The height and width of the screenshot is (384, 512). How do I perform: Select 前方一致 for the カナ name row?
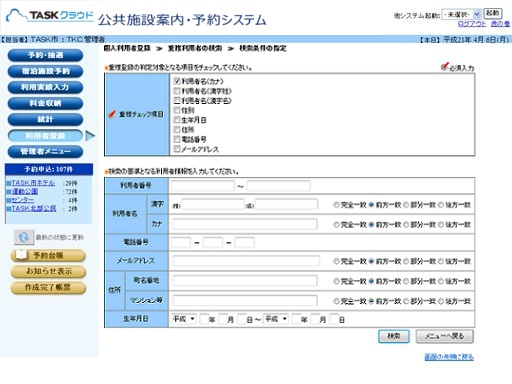[x=371, y=225]
